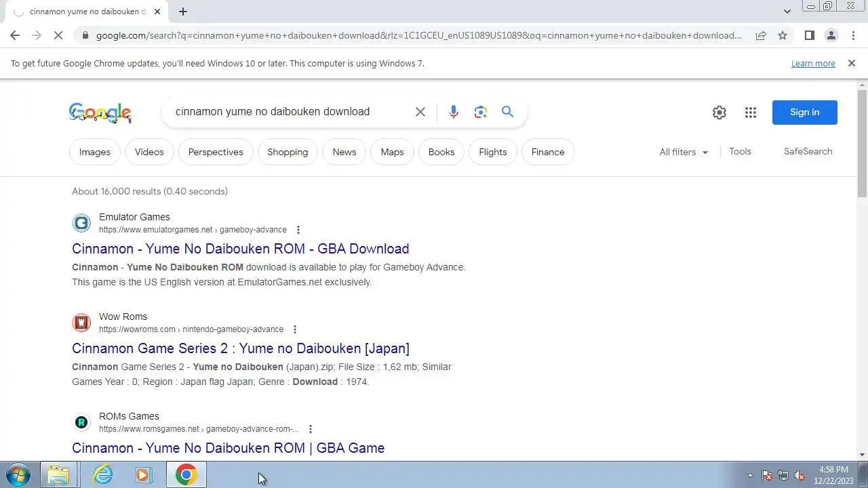This screenshot has width=868, height=488.
Task: Launch Internet Explorer from taskbar
Action: click(x=102, y=475)
